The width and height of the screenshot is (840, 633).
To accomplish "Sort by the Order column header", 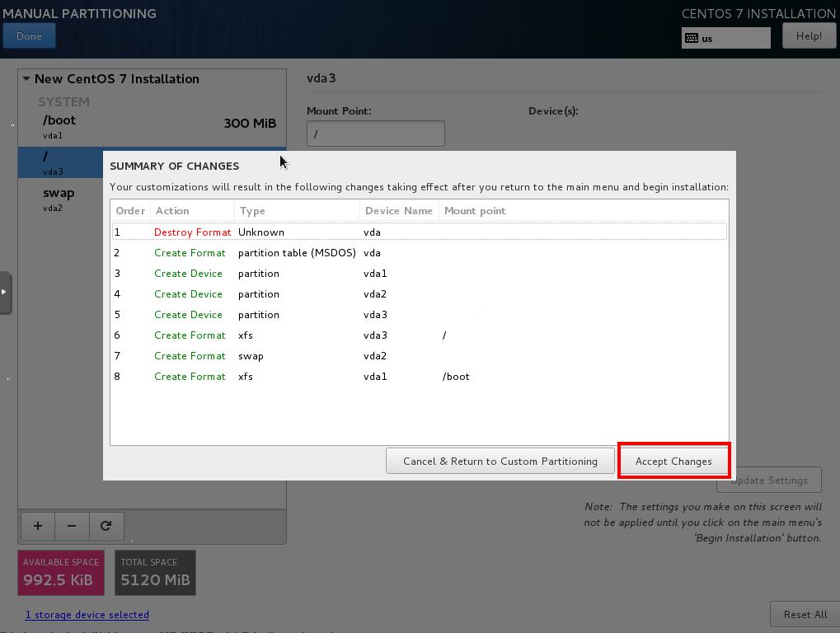I will click(130, 211).
